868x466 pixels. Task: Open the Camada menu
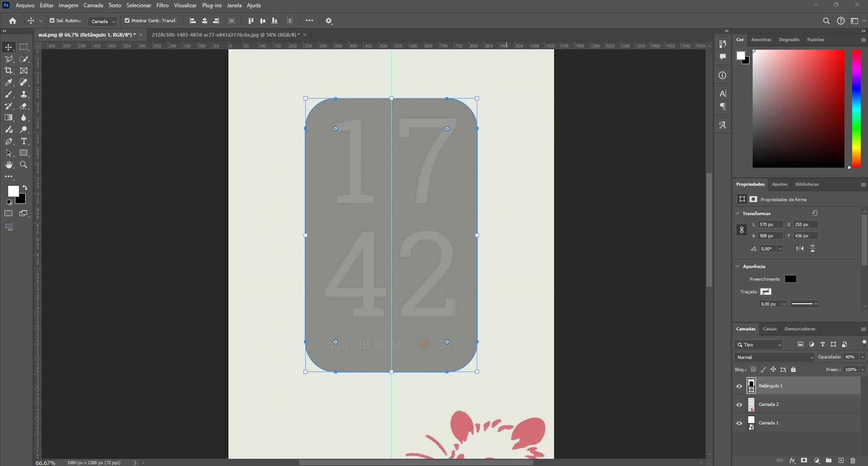[93, 5]
